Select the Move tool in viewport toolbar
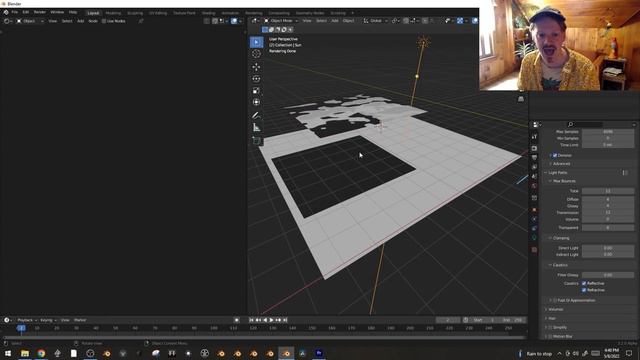The height and width of the screenshot is (360, 640). 256,67
